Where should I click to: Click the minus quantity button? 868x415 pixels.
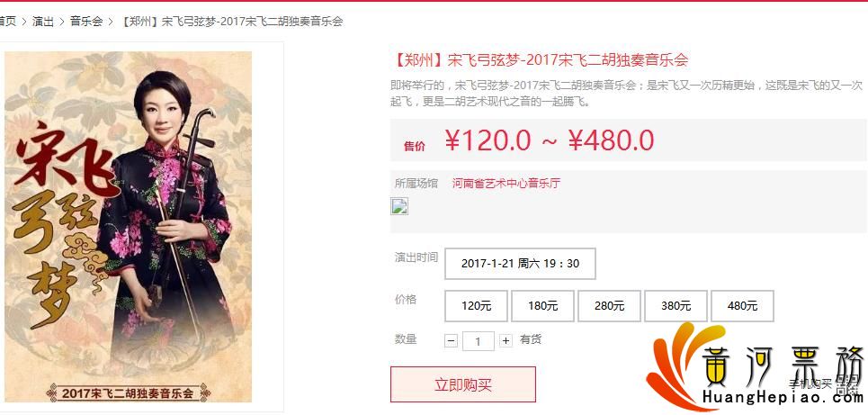pyautogui.click(x=451, y=341)
